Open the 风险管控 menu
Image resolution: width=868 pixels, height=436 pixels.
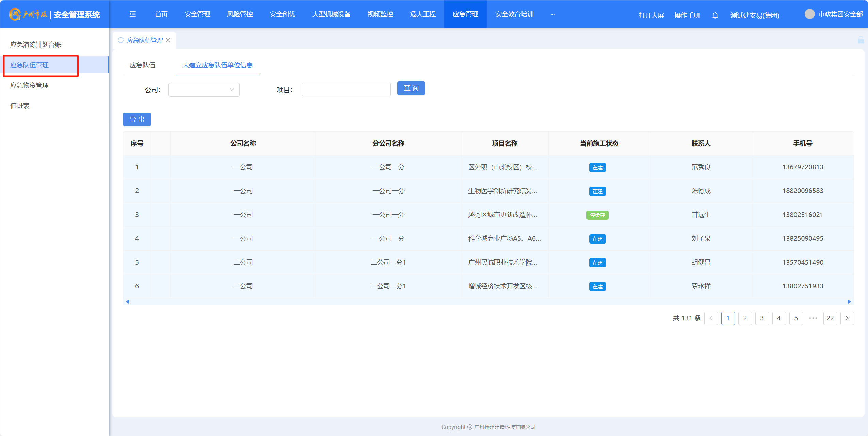tap(240, 14)
